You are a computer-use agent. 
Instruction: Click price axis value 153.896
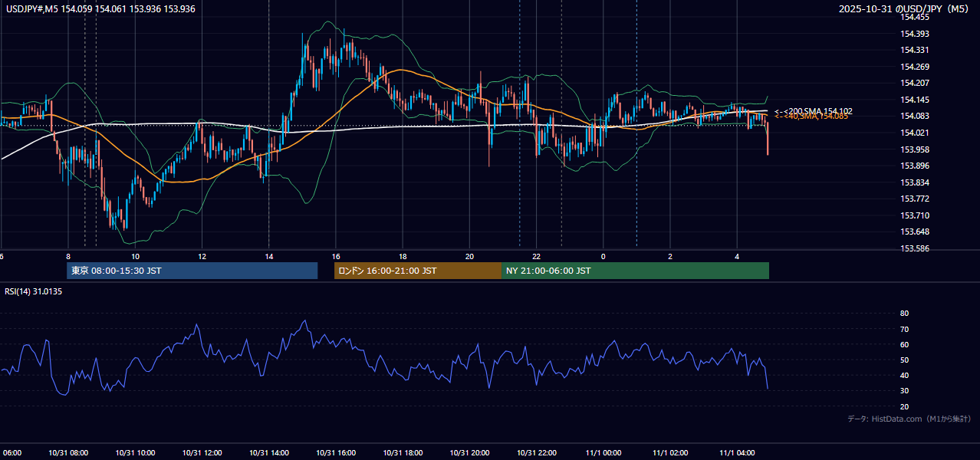point(915,166)
